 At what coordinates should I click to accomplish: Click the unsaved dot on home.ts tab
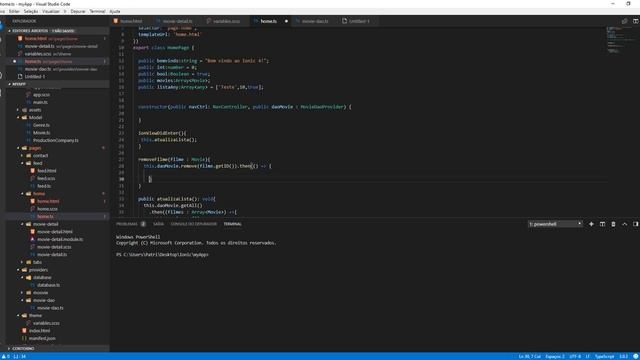286,21
